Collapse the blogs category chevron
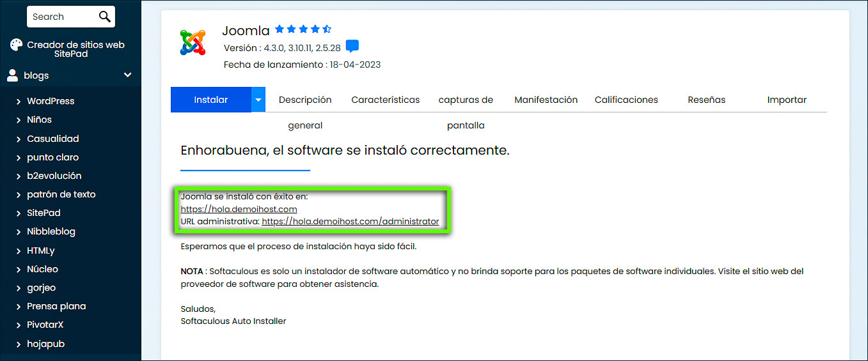The image size is (868, 361). [128, 75]
